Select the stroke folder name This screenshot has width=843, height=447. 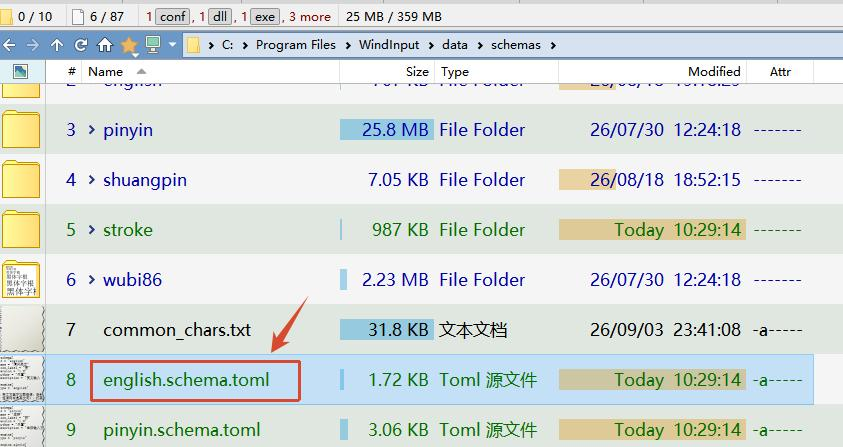click(128, 230)
